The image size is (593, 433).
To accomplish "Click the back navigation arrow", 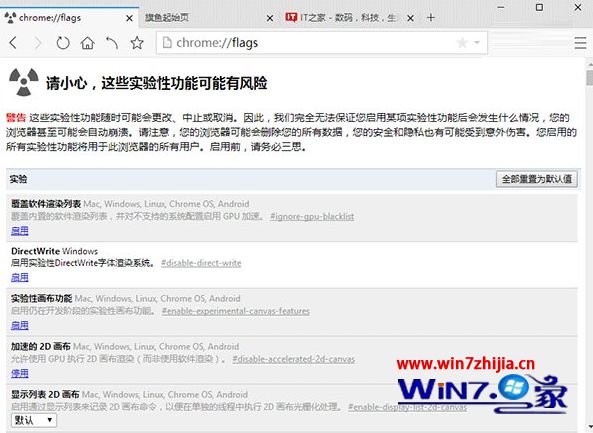I will tap(13, 43).
